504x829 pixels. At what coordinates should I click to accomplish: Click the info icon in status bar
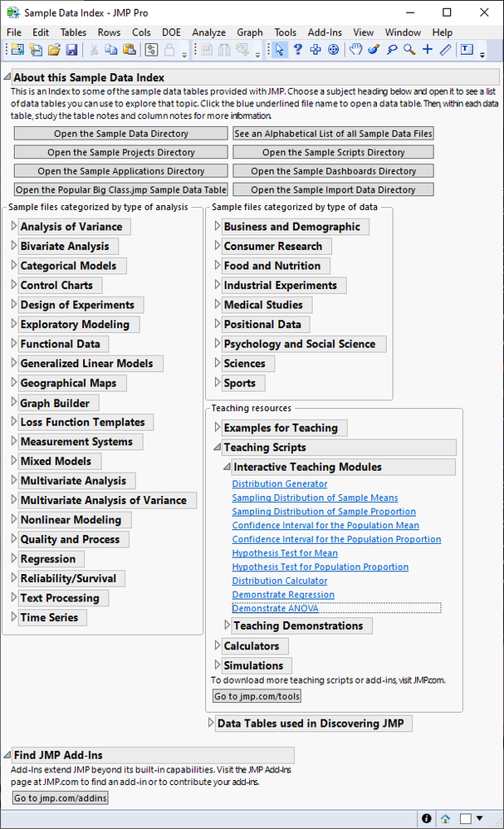click(x=427, y=818)
